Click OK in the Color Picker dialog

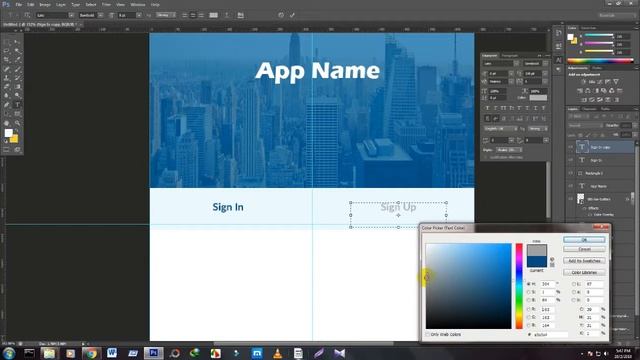(584, 240)
